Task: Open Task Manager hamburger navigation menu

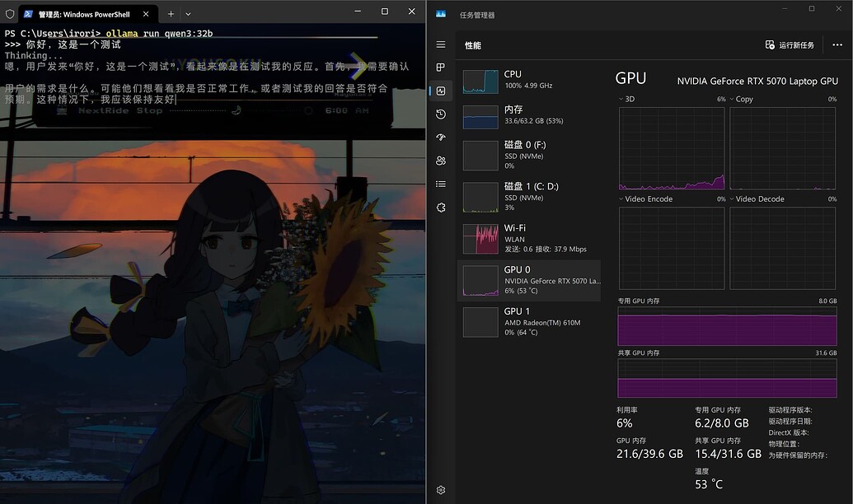Action: [441, 44]
